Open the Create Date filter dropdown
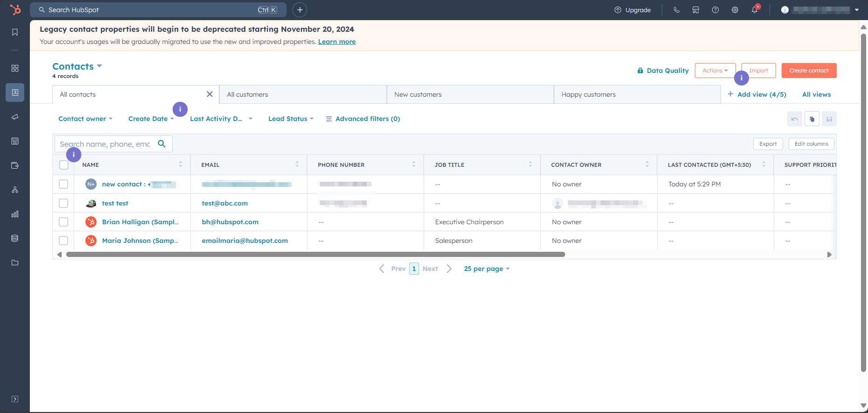868x413 pixels. tap(151, 119)
